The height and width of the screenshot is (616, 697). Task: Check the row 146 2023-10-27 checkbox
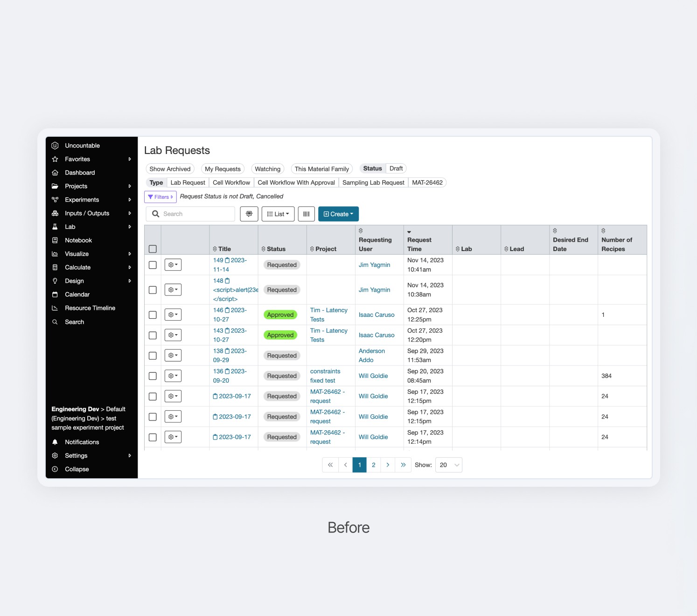[153, 315]
